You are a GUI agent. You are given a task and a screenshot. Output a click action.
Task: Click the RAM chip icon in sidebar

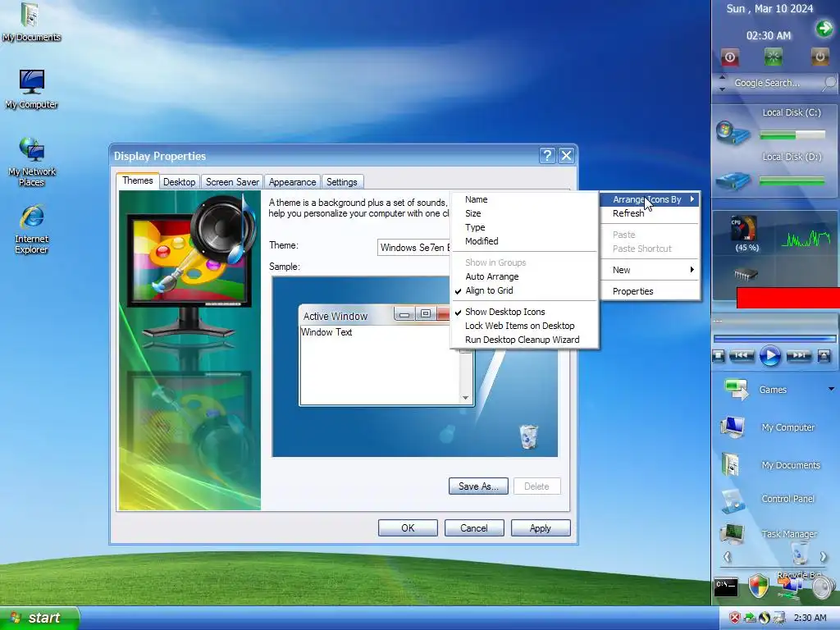pos(745,275)
